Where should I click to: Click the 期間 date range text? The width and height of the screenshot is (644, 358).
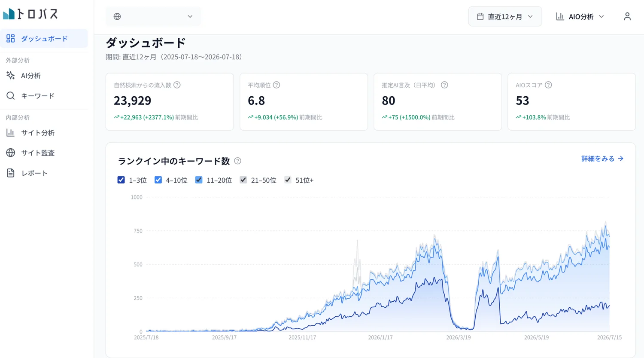tap(175, 57)
